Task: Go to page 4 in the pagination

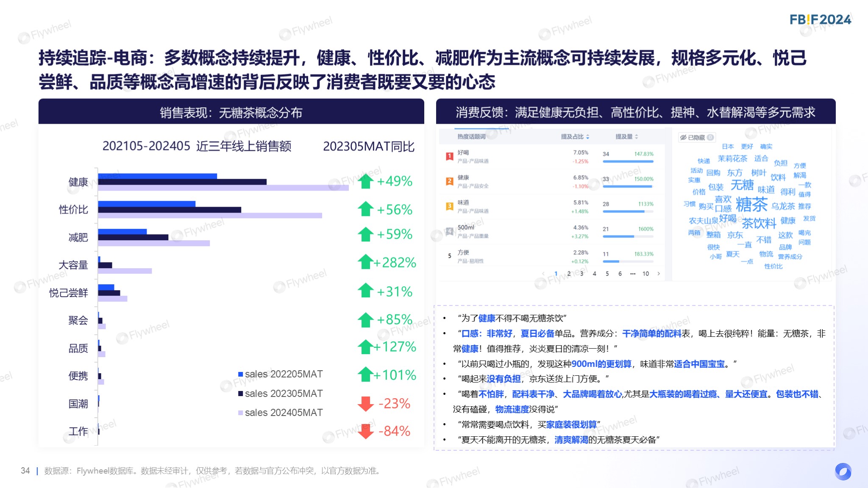Action: tap(594, 274)
